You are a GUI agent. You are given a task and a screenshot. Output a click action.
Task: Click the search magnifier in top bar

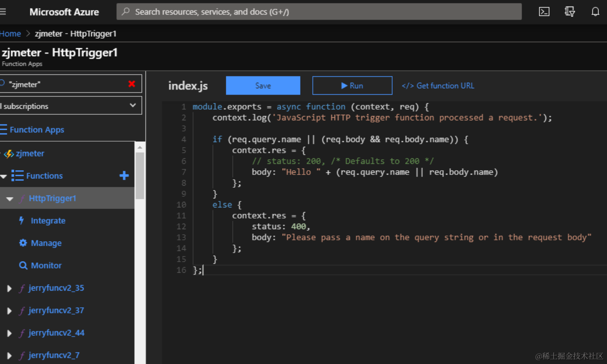(x=125, y=12)
